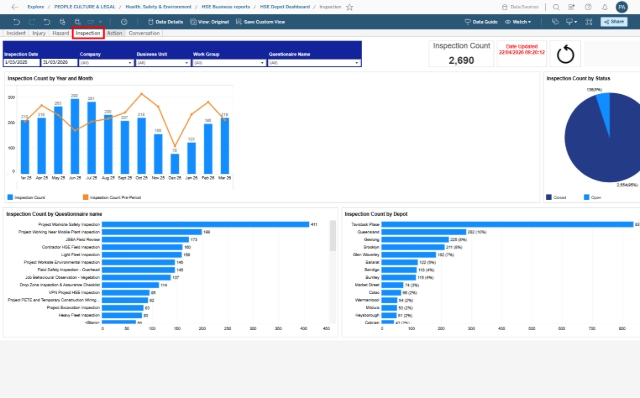
Task: Click the Dec 25 monthly bar
Action: [x=175, y=164]
